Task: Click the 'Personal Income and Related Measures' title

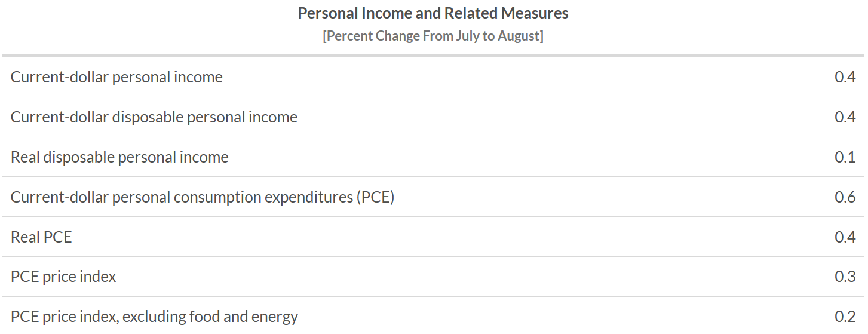Action: click(x=433, y=13)
